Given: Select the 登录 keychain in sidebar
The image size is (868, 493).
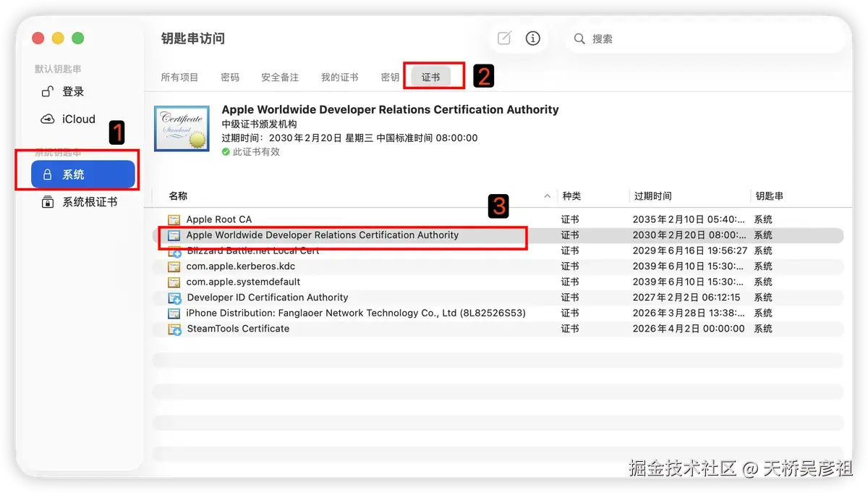Looking at the screenshot, I should point(83,92).
